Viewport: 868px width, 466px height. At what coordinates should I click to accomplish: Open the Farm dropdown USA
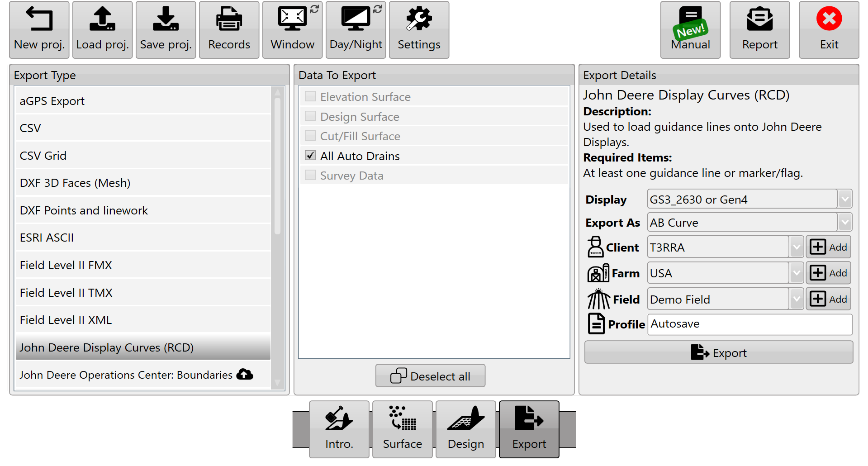tap(725, 273)
